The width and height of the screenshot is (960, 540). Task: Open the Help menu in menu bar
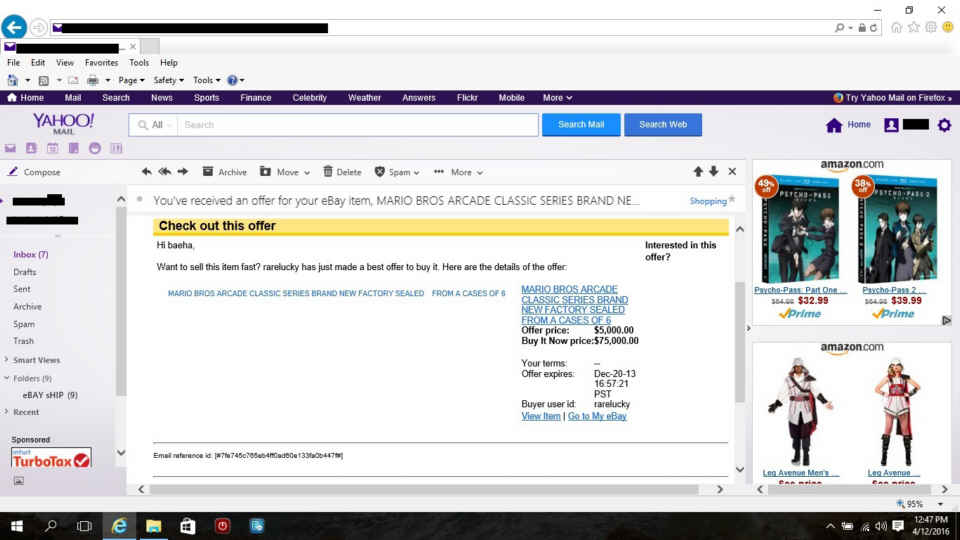(168, 62)
